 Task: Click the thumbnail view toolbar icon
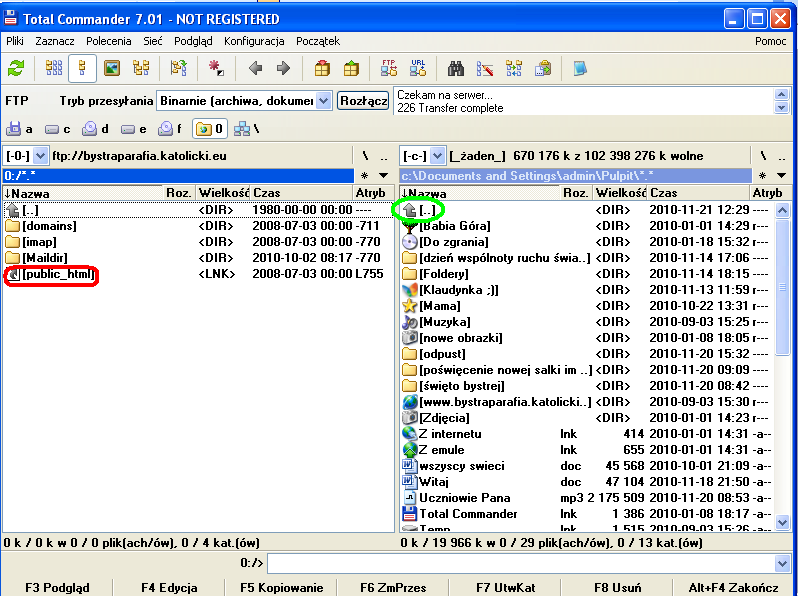coord(112,68)
